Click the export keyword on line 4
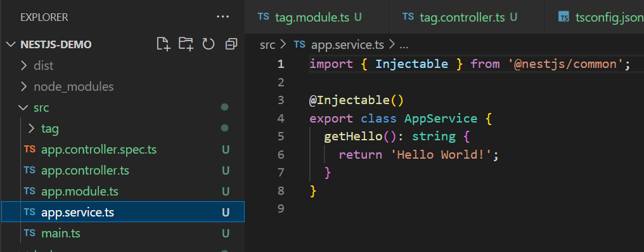 pyautogui.click(x=331, y=119)
